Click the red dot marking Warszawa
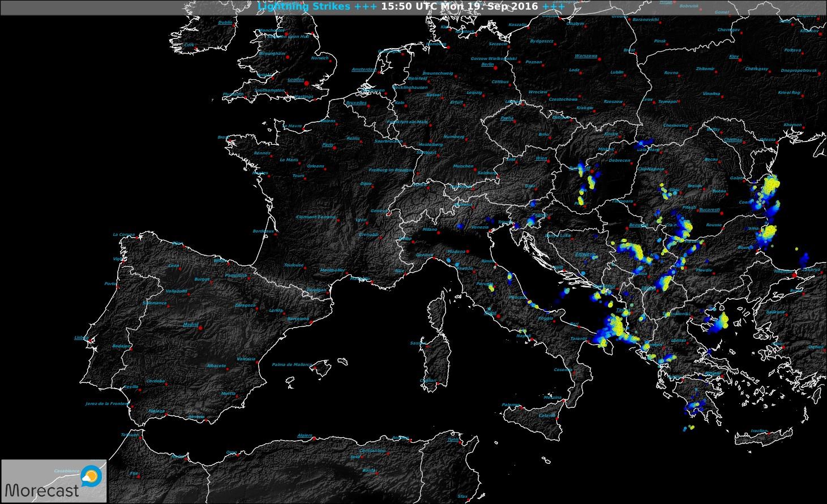 click(x=599, y=58)
